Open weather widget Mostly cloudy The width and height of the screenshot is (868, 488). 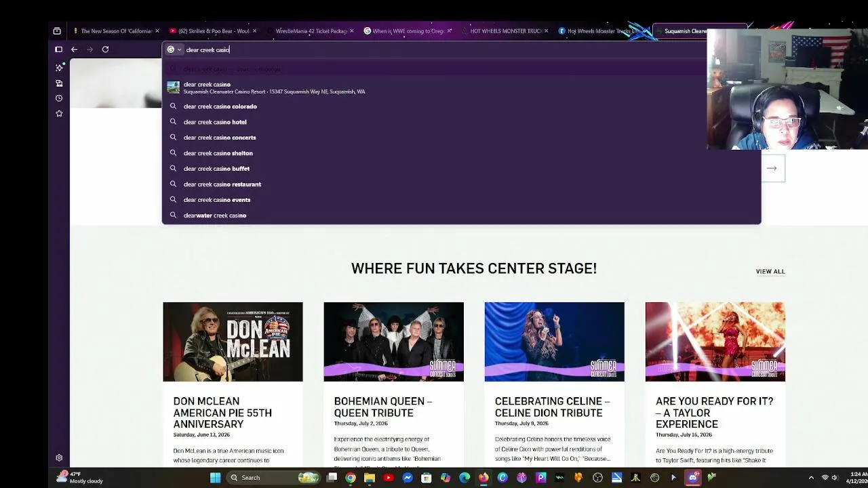tap(80, 478)
